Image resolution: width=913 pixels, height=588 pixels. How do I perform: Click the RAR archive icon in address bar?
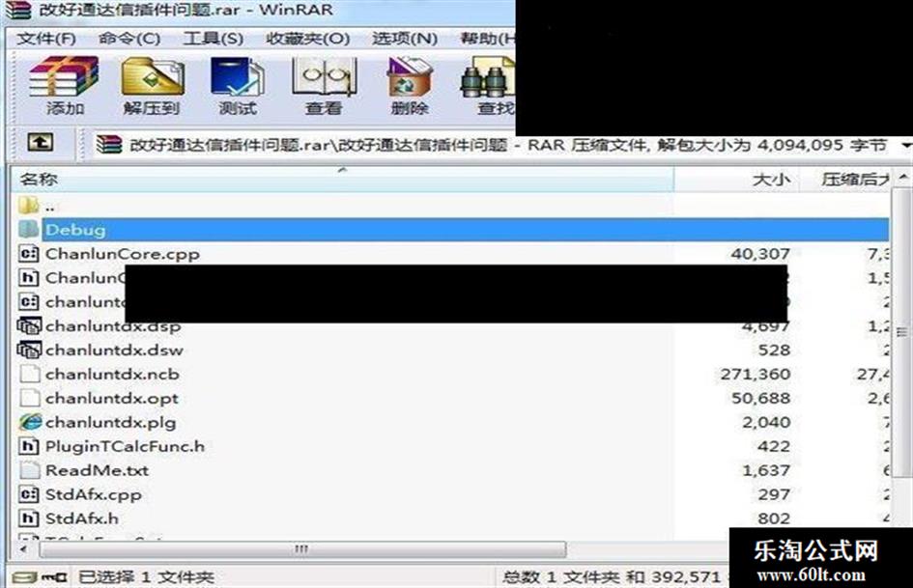click(109, 145)
